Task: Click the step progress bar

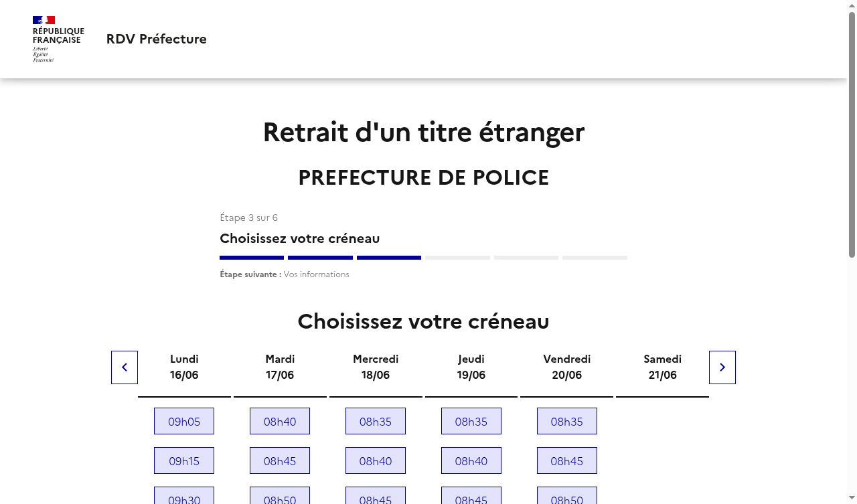Action: pyautogui.click(x=423, y=258)
